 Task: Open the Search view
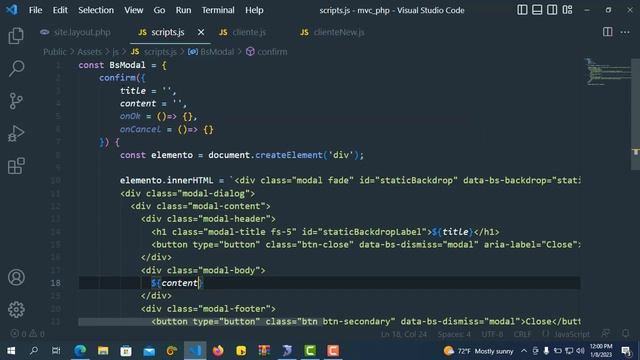(16, 68)
